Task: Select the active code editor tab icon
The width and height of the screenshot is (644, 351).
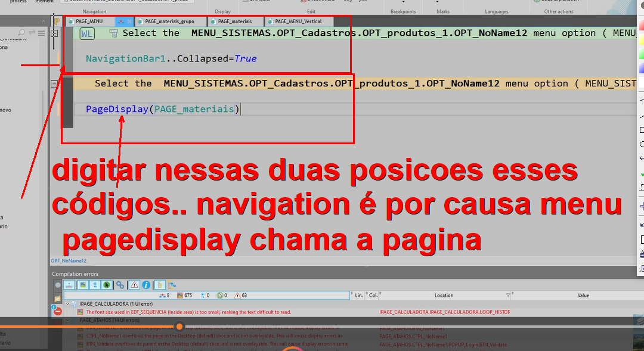Action: (x=120, y=21)
